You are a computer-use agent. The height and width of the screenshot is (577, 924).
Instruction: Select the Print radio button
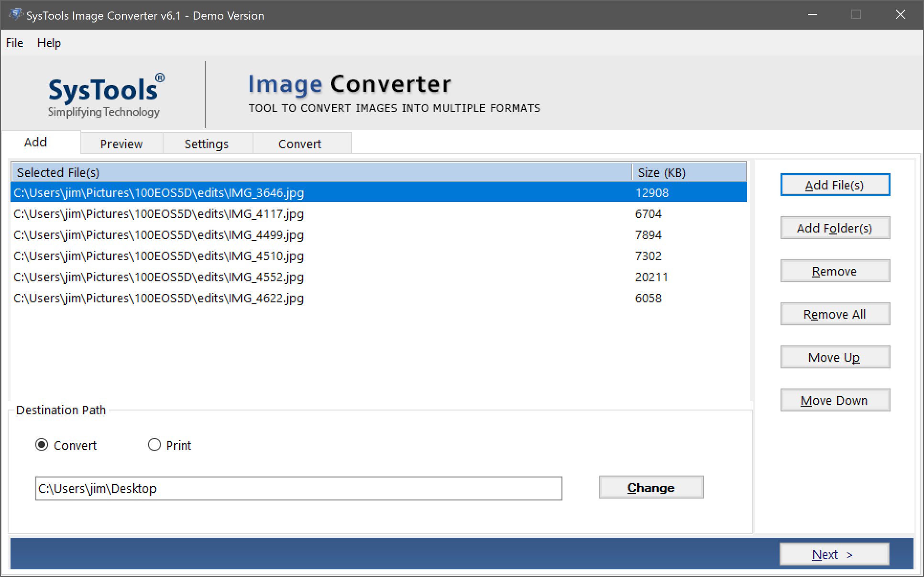[x=154, y=445]
